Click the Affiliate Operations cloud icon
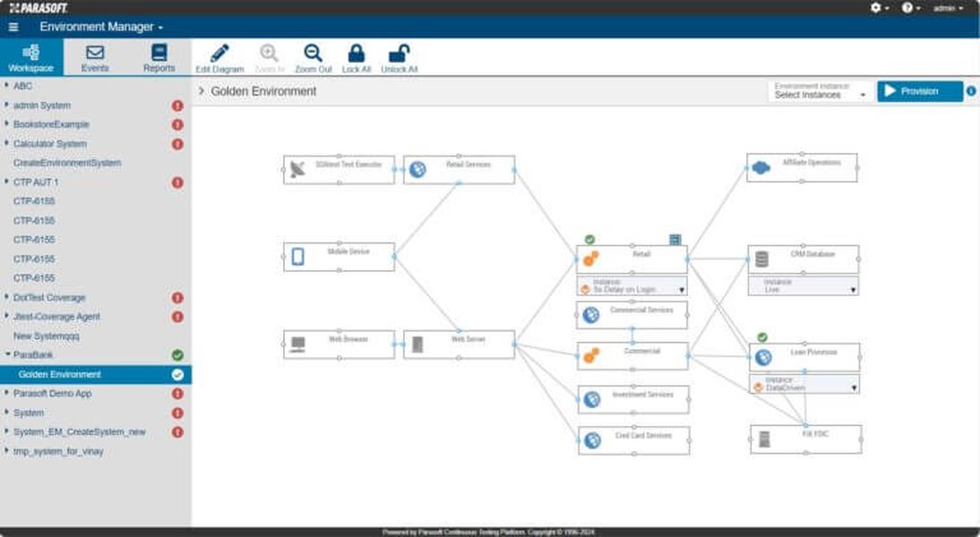 [761, 168]
